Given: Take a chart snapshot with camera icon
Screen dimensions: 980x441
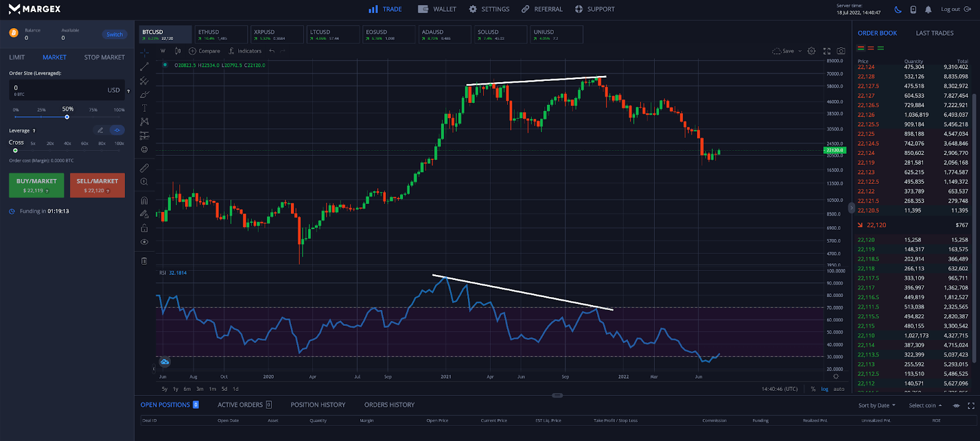Looking at the screenshot, I should (x=841, y=51).
